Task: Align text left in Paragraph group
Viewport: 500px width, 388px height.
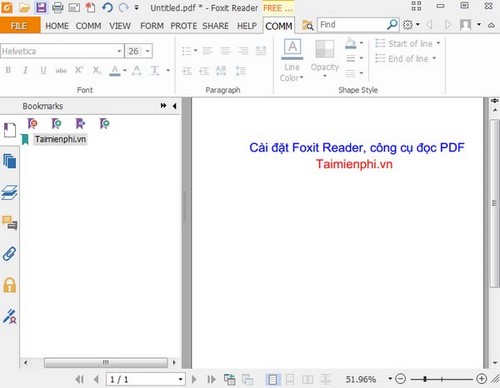Action: pos(207,51)
